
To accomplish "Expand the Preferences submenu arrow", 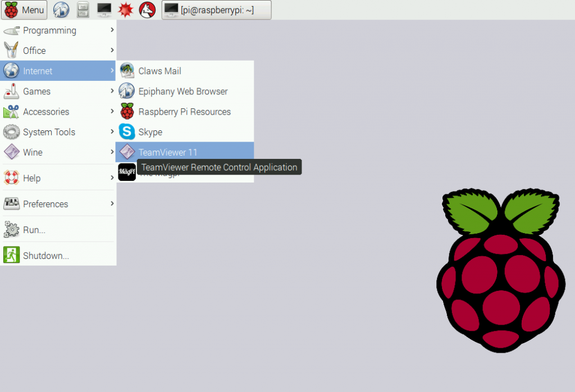I will click(112, 203).
